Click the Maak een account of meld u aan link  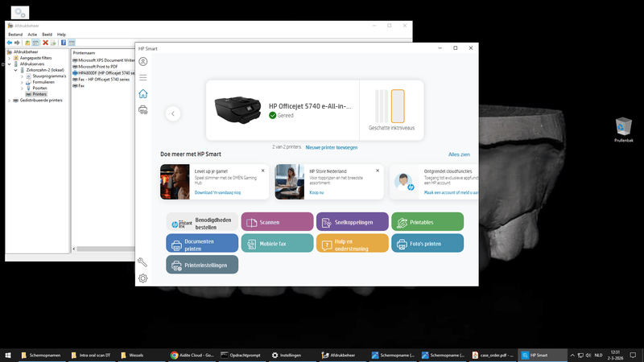[x=451, y=192]
